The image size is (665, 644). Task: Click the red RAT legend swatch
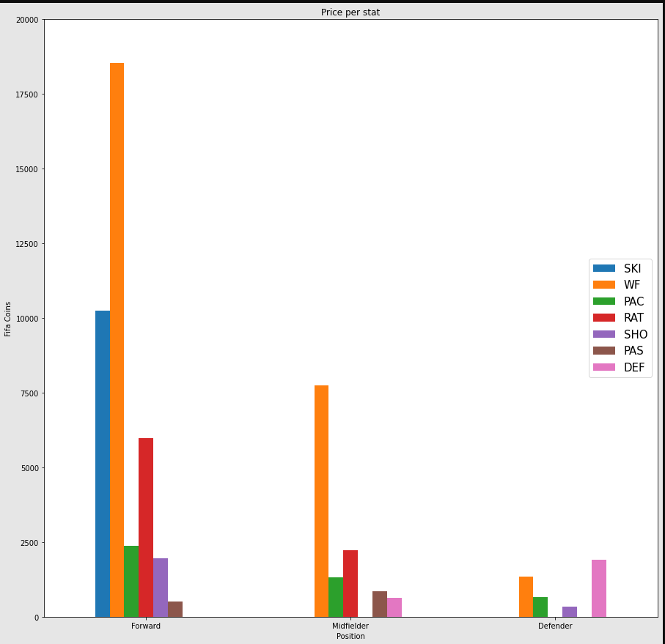[604, 318]
